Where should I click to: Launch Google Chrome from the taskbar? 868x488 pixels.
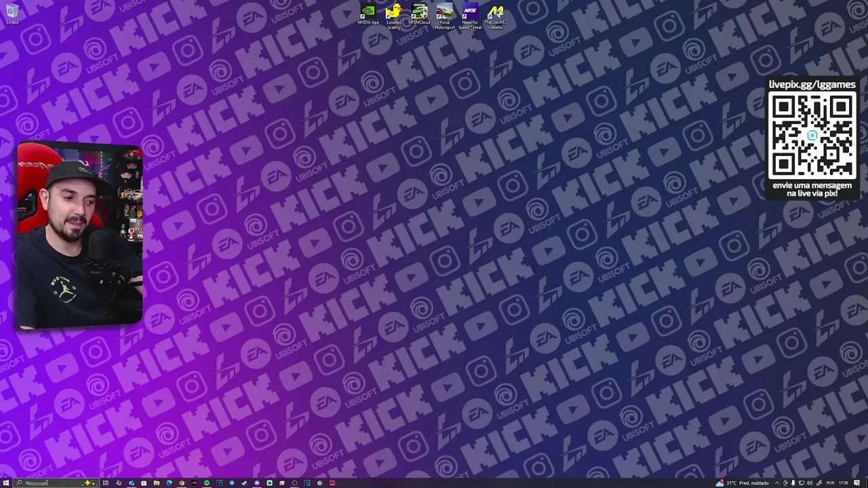click(182, 483)
